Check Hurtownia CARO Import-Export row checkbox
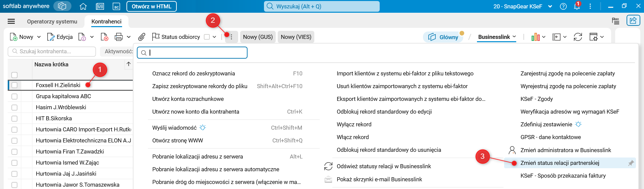The image size is (644, 189). tap(14, 130)
